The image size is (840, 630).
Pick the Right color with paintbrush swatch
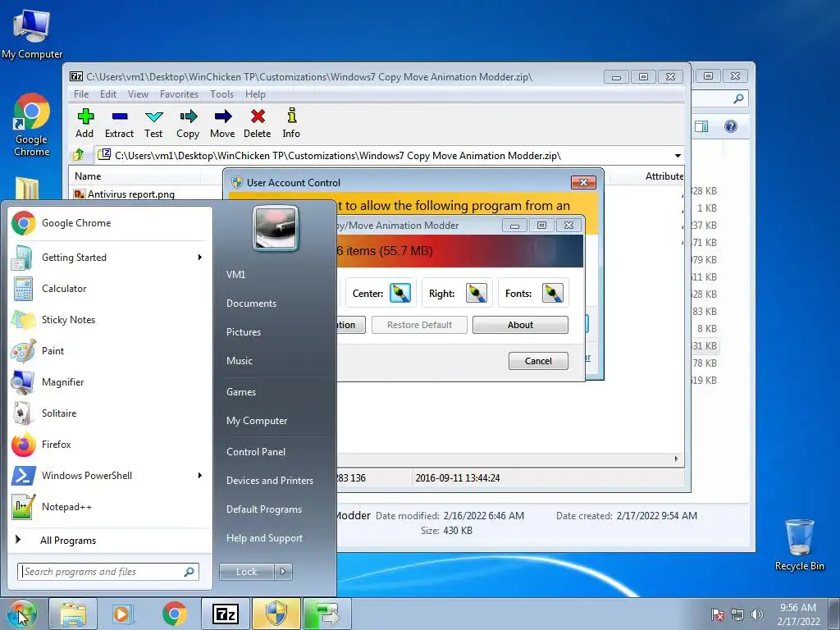(477, 293)
